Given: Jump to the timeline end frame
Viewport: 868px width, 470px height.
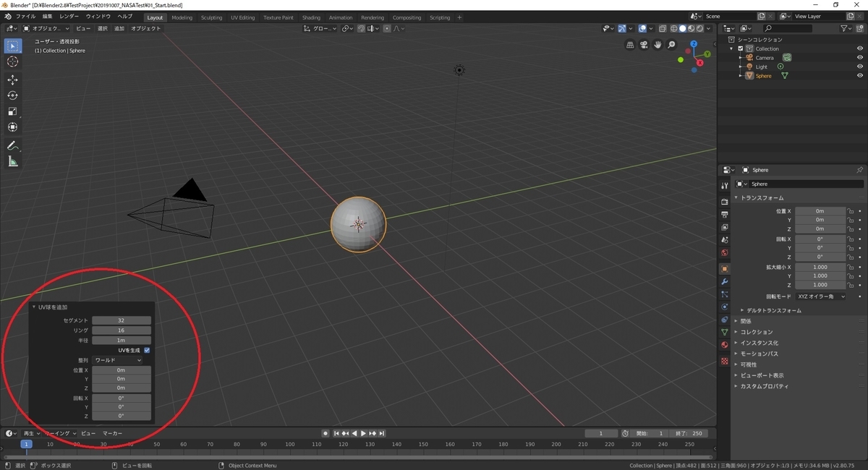Looking at the screenshot, I should click(381, 433).
